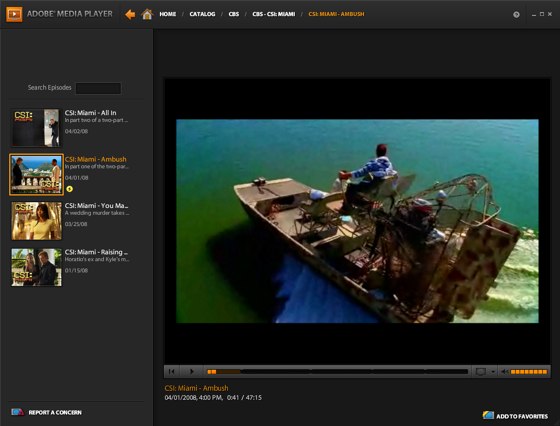Toggle the display mode screen icon

point(481,372)
